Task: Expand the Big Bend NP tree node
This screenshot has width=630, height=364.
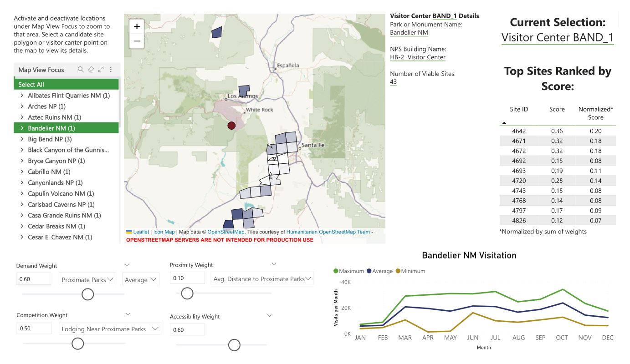Action: click(22, 139)
